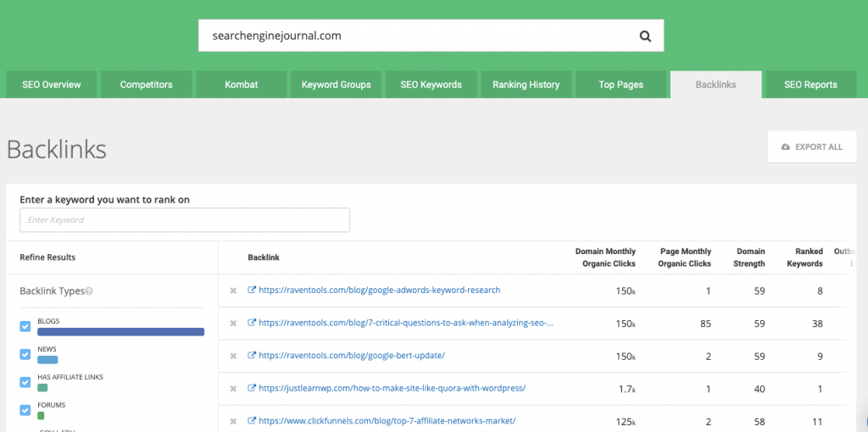Uncheck the Has Affiliate Links checkbox
The image size is (868, 432).
(25, 382)
